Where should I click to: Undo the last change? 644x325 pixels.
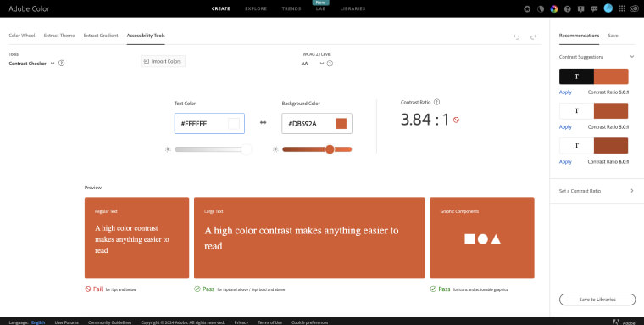point(517,37)
